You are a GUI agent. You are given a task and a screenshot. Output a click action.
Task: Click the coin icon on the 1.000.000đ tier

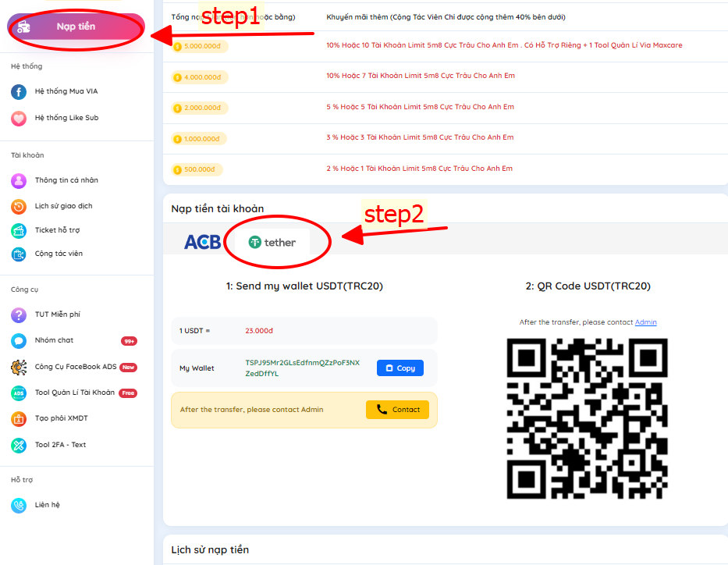177,139
